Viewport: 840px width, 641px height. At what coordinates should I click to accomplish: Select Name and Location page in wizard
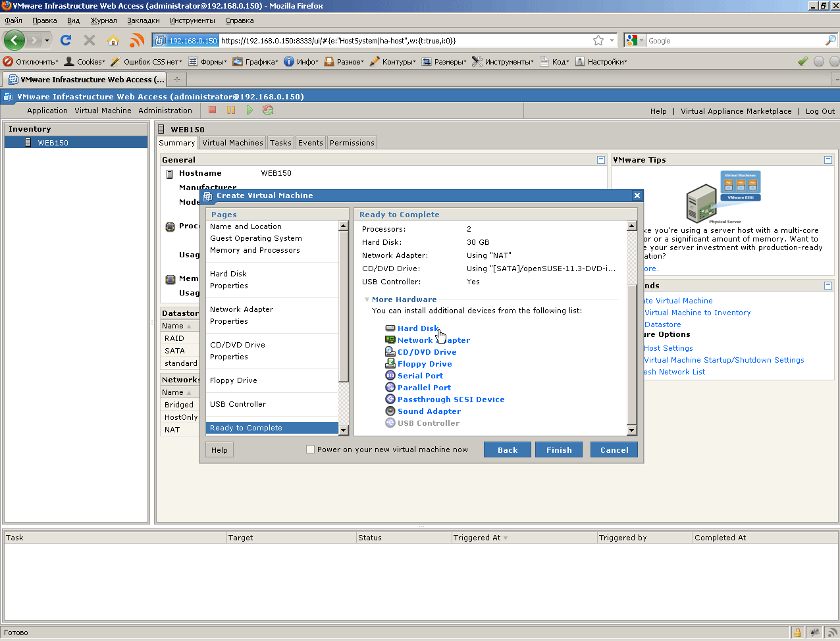246,226
